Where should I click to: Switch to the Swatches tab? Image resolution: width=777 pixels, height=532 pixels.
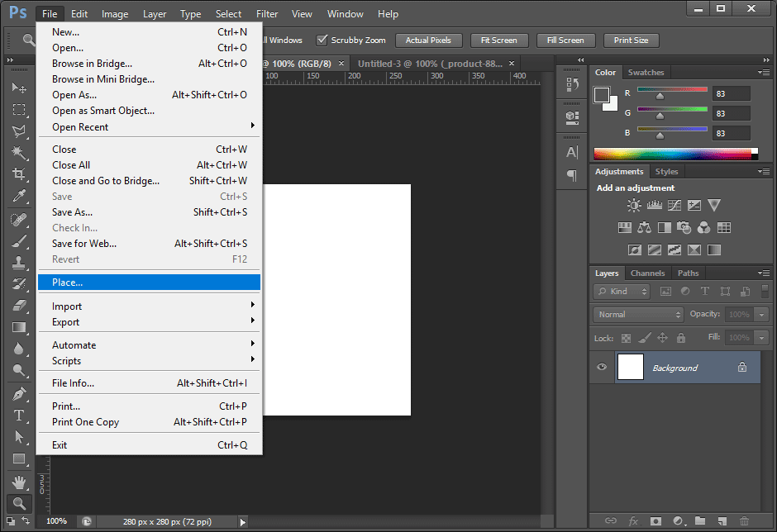646,72
